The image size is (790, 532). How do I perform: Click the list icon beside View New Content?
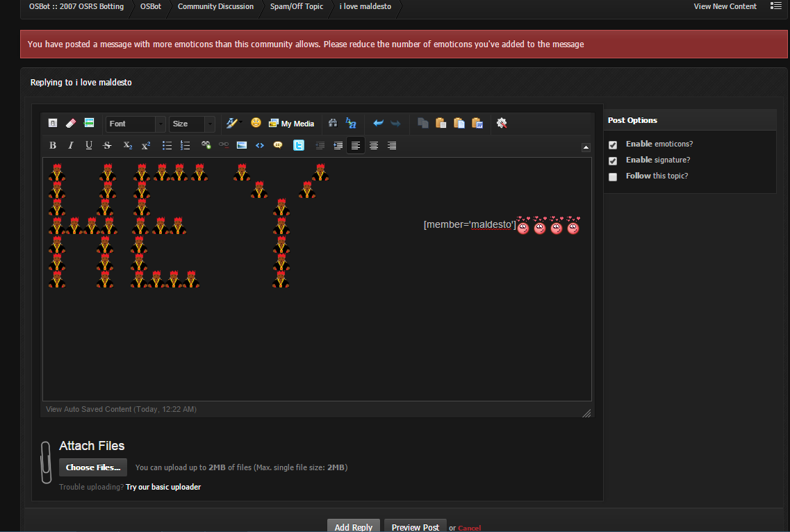coord(776,6)
